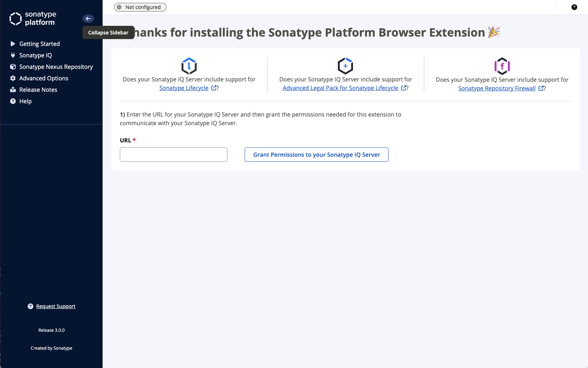This screenshot has width=588, height=368.
Task: Click the Advanced Options gear icon
Action: pyautogui.click(x=13, y=78)
